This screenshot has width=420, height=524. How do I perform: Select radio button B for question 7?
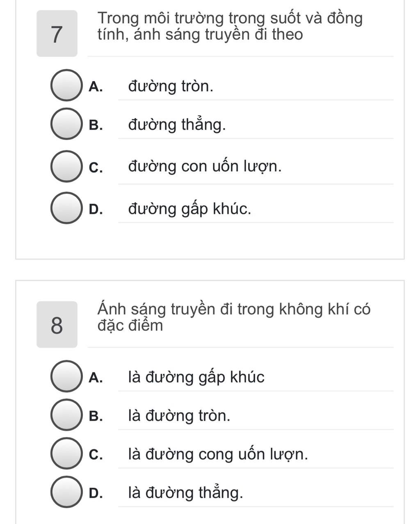point(66,124)
